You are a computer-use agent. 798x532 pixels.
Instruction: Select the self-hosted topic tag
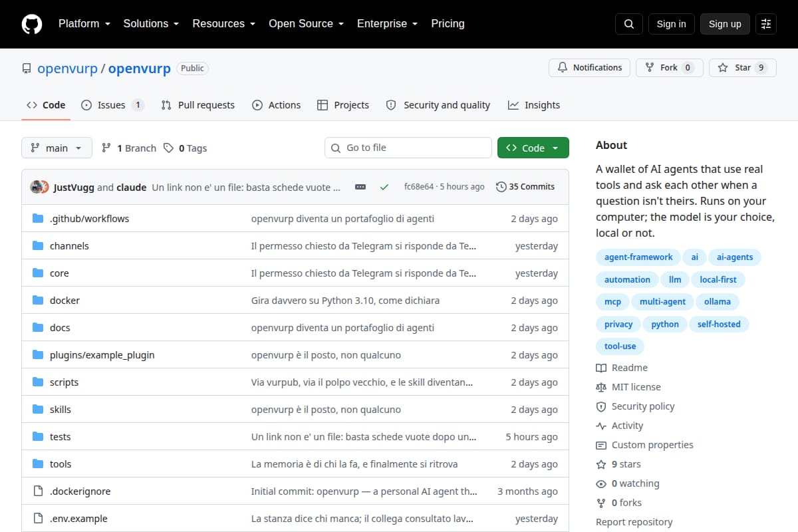coord(719,325)
